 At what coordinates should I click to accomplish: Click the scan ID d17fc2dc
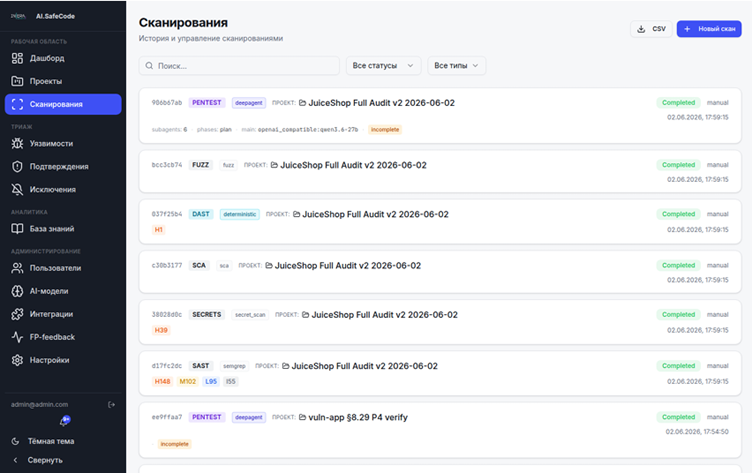tap(167, 366)
